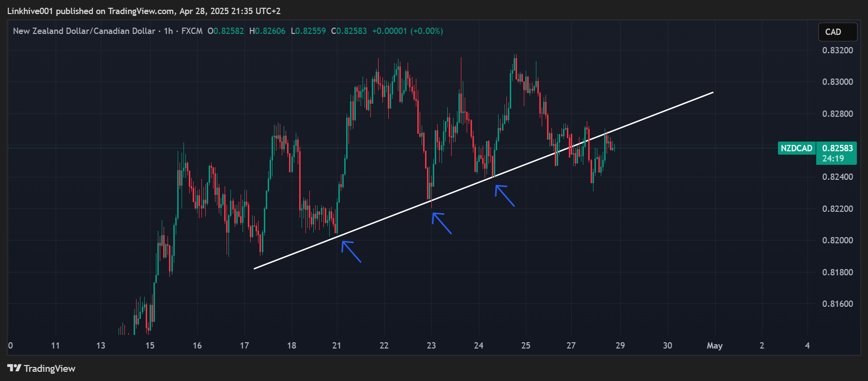Click the date 24 on time axis
This screenshot has width=868, height=381.
coord(478,346)
